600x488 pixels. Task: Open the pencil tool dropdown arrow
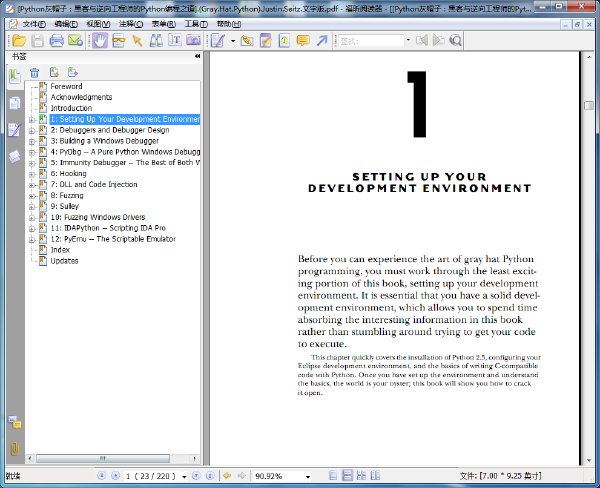pyautogui.click(x=233, y=41)
